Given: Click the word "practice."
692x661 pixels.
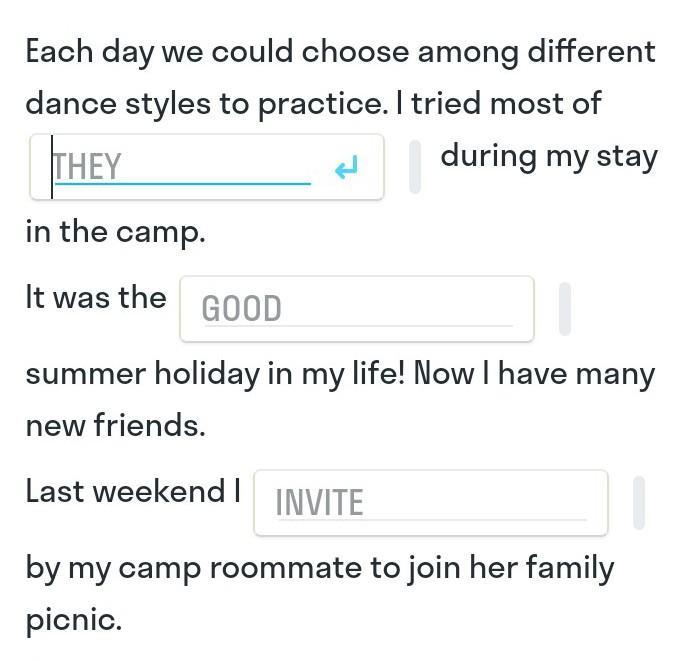Looking at the screenshot, I should coord(323,106).
